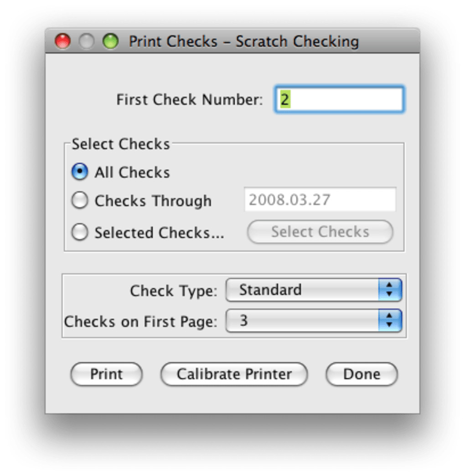
Task: Enable the Selected Checks radio option
Action: pyautogui.click(x=80, y=232)
